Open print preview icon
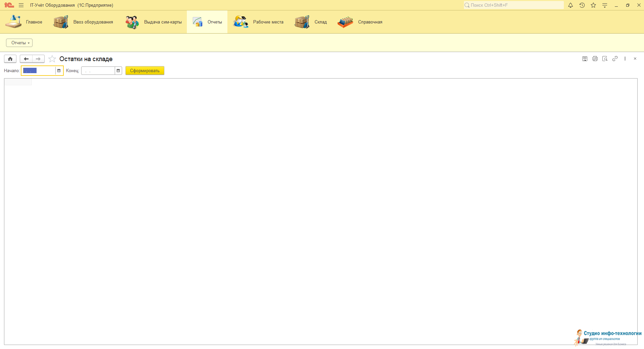The width and height of the screenshot is (644, 349). pos(605,59)
